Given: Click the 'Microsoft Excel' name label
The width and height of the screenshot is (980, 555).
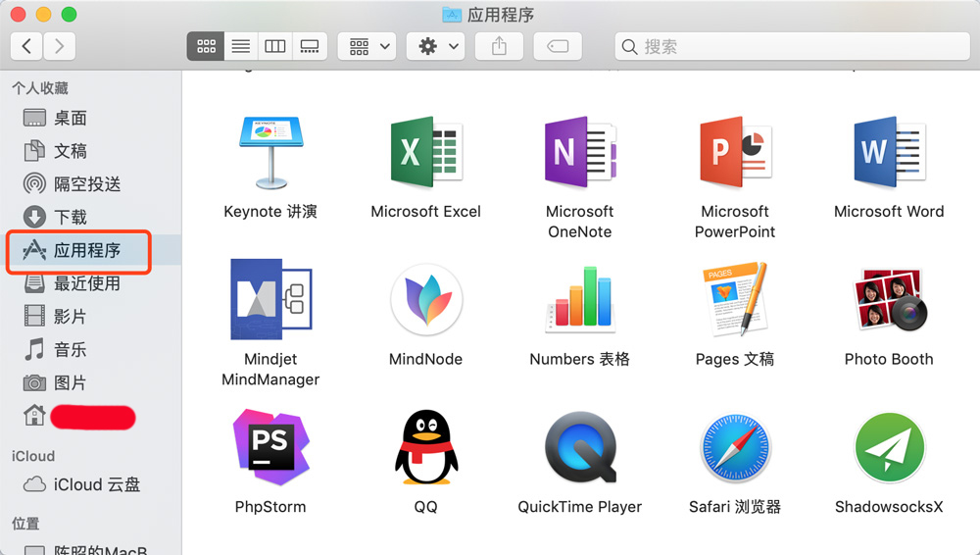Looking at the screenshot, I should (426, 212).
